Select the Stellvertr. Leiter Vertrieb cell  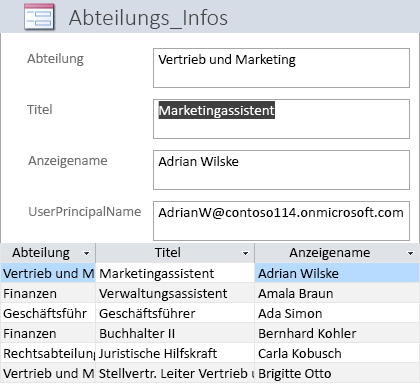coord(175,373)
